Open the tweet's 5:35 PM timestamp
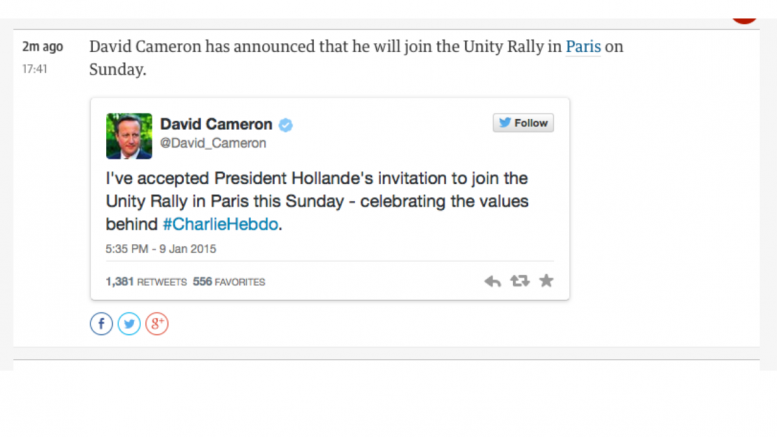 161,249
